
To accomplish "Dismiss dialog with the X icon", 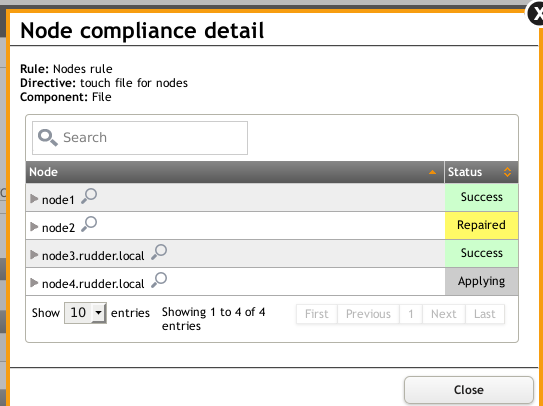I will pos(536,14).
